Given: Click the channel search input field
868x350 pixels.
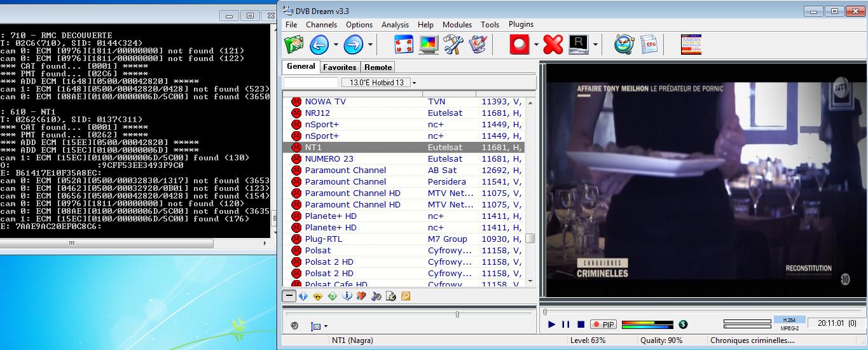Looking at the screenshot, I should pos(310,83).
